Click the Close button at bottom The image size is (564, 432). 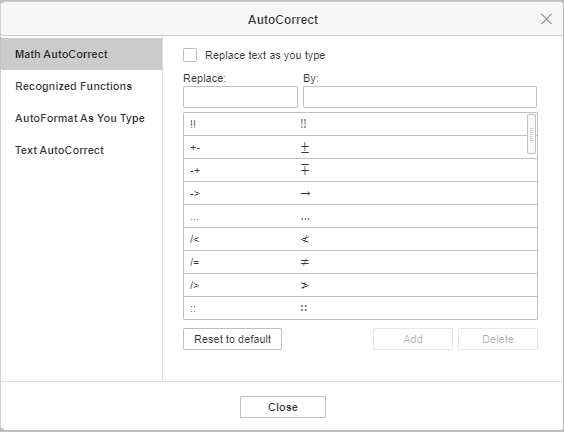pyautogui.click(x=283, y=407)
